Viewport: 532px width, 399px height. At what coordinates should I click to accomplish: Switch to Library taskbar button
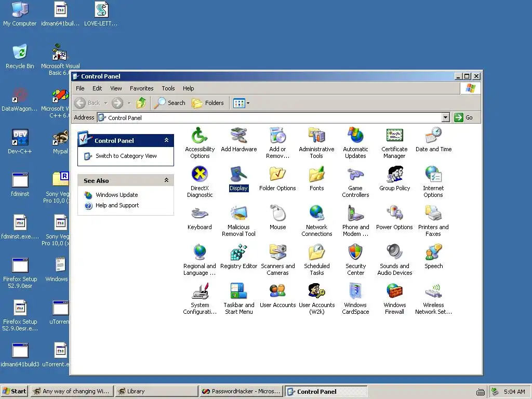point(156,391)
